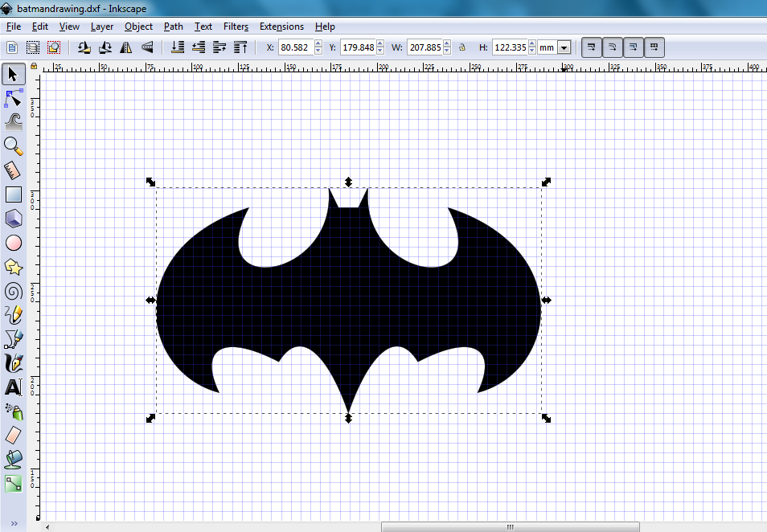Toggle scale stroke width button
This screenshot has width=767, height=532.
point(592,47)
